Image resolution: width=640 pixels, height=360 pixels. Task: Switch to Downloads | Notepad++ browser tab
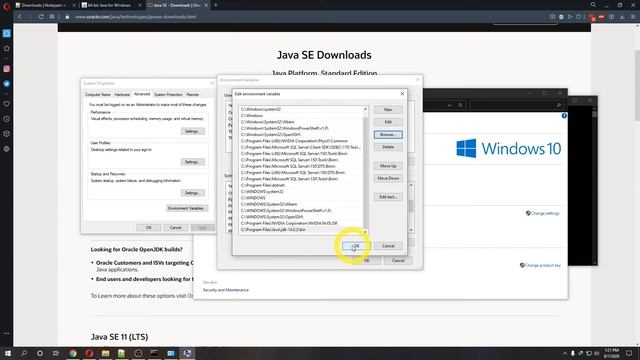click(x=44, y=5)
